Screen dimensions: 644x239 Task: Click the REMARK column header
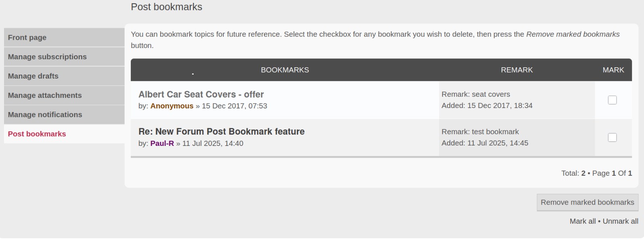tap(517, 70)
